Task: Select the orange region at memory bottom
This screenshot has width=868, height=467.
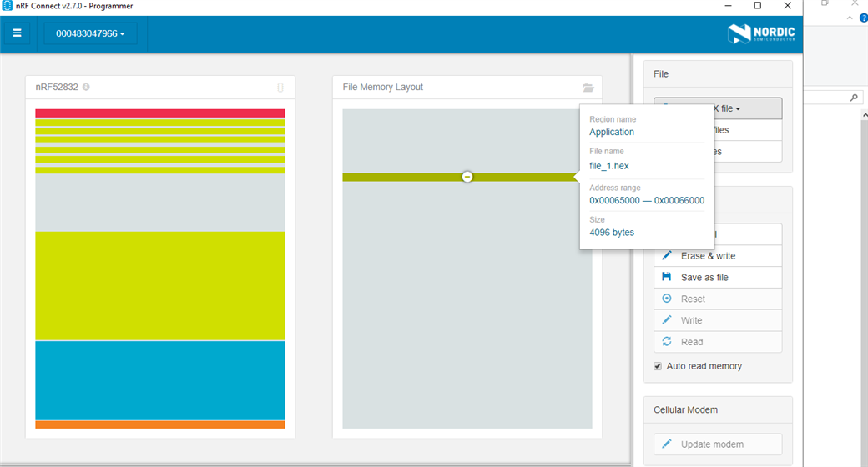Action: [160, 425]
